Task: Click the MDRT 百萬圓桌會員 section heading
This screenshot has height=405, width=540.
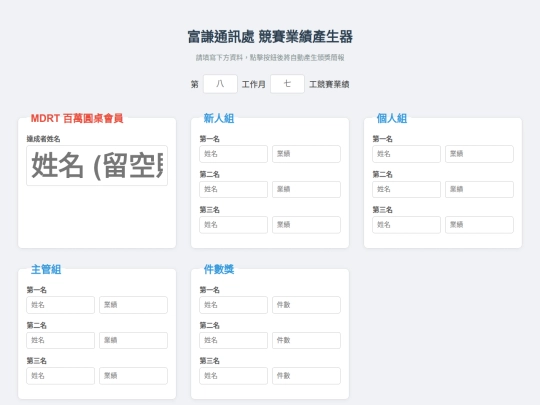Action: point(77,118)
